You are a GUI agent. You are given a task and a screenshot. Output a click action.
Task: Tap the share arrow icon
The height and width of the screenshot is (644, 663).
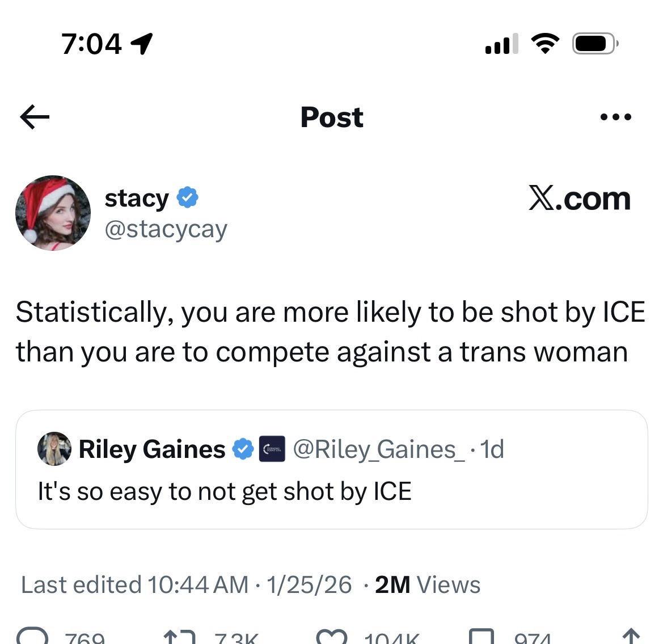(x=631, y=637)
